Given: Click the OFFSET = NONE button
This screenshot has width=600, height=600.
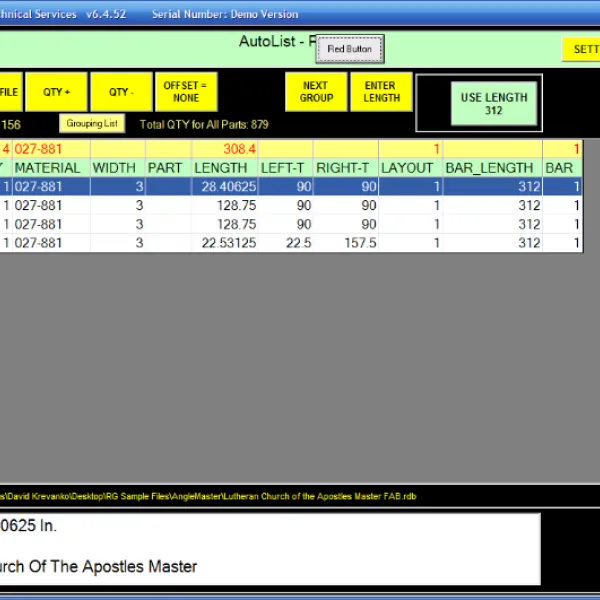Looking at the screenshot, I should tap(185, 92).
